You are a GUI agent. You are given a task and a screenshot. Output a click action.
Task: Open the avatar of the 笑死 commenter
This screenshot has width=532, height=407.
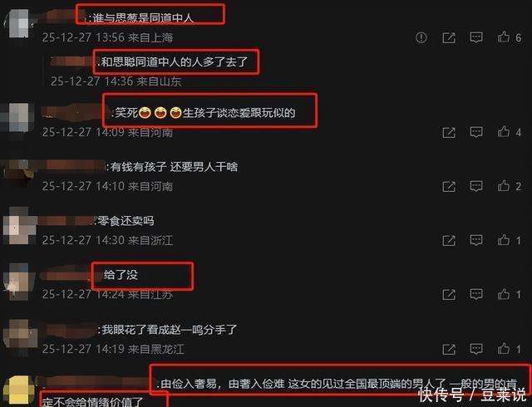pyautogui.click(x=18, y=118)
